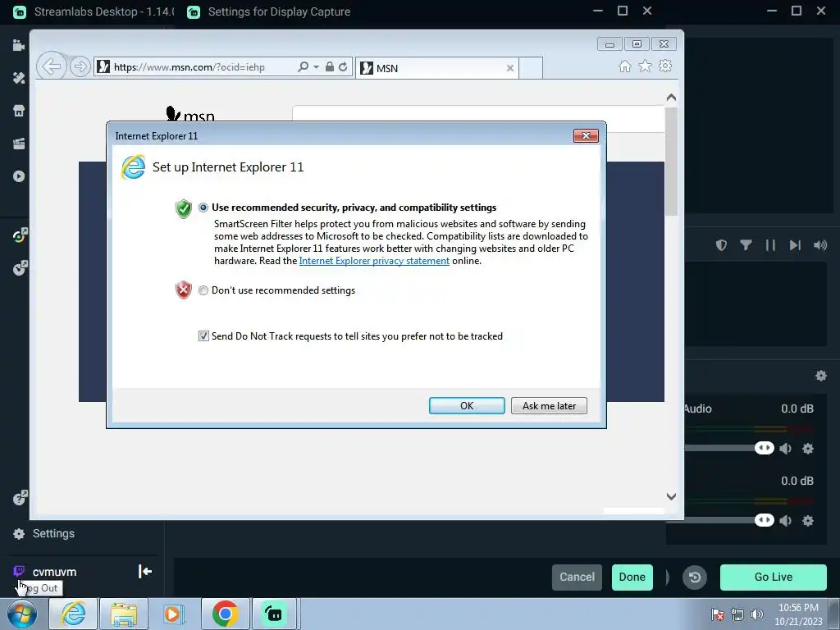Click the Action Center flag icon in tray
Viewport: 840px width, 630px height.
[718, 614]
